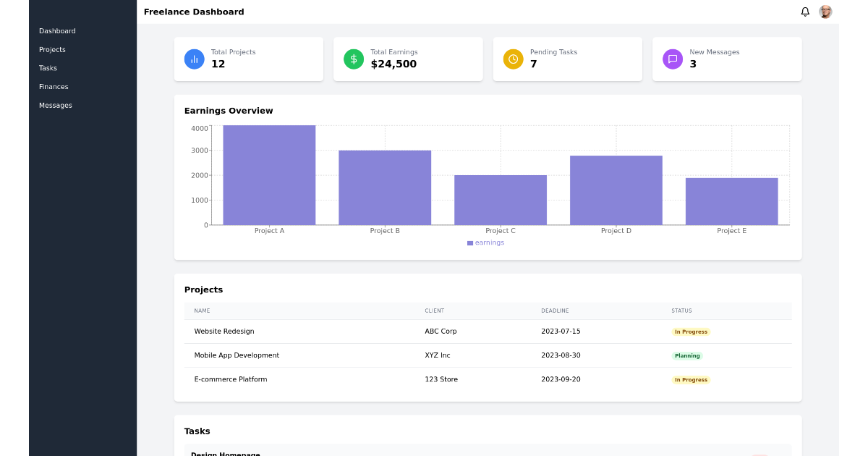Open the notification bell
This screenshot has width=868, height=456.
pos(804,12)
